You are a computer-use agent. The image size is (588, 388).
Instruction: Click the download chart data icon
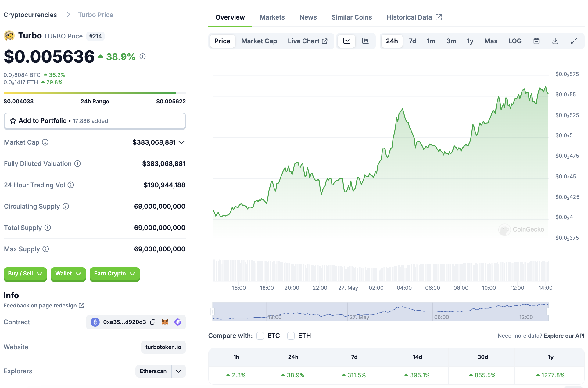point(555,41)
